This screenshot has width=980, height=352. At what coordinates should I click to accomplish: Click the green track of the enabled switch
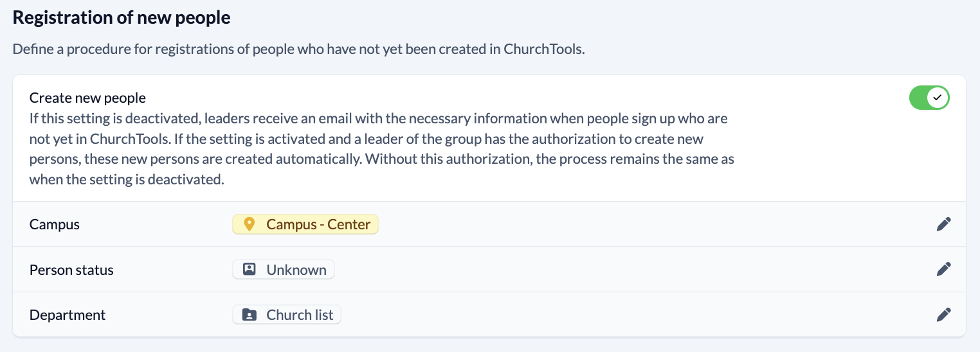pos(918,98)
